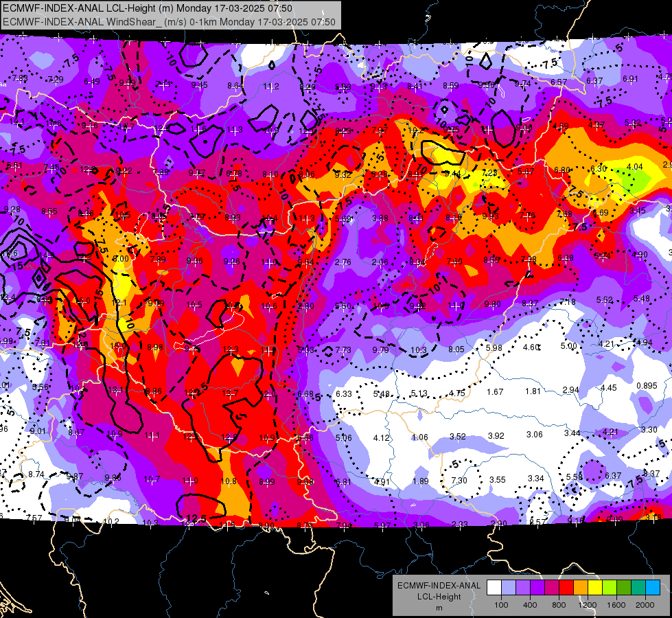Click the wind shear value 8.00
The height and width of the screenshot is (618, 672).
(120, 258)
